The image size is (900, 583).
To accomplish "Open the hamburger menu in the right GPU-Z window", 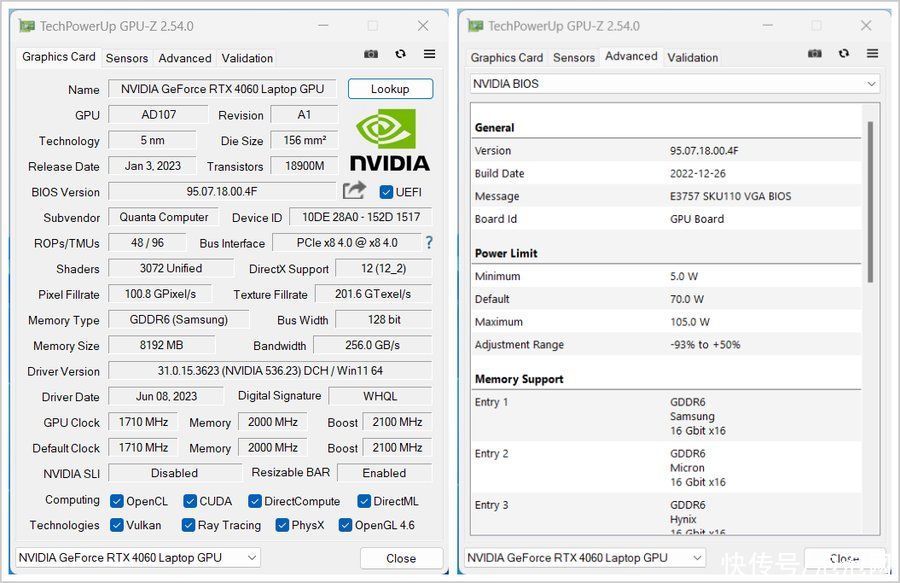I will [872, 53].
